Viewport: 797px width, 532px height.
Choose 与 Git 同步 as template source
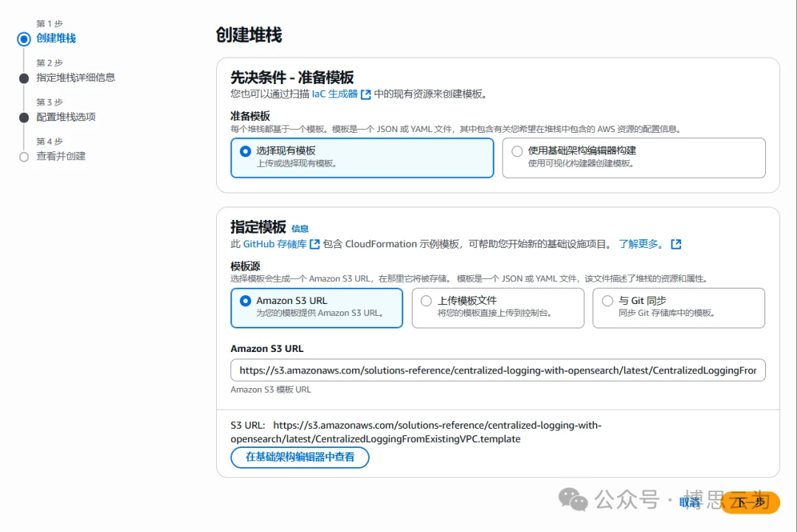click(607, 301)
